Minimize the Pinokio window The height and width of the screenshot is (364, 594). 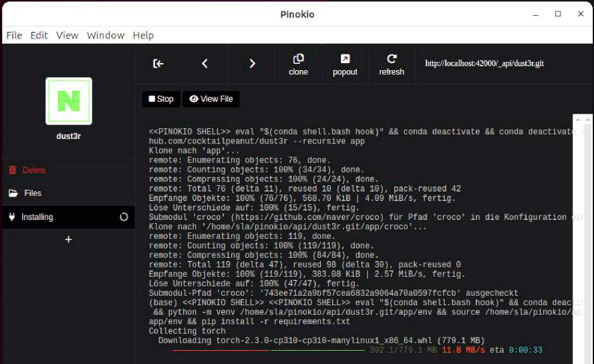pyautogui.click(x=536, y=15)
